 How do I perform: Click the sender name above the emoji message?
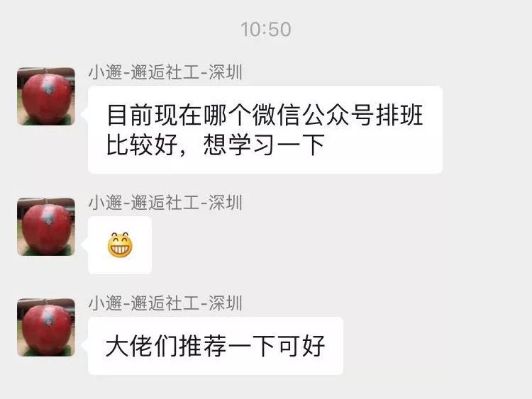click(x=165, y=203)
